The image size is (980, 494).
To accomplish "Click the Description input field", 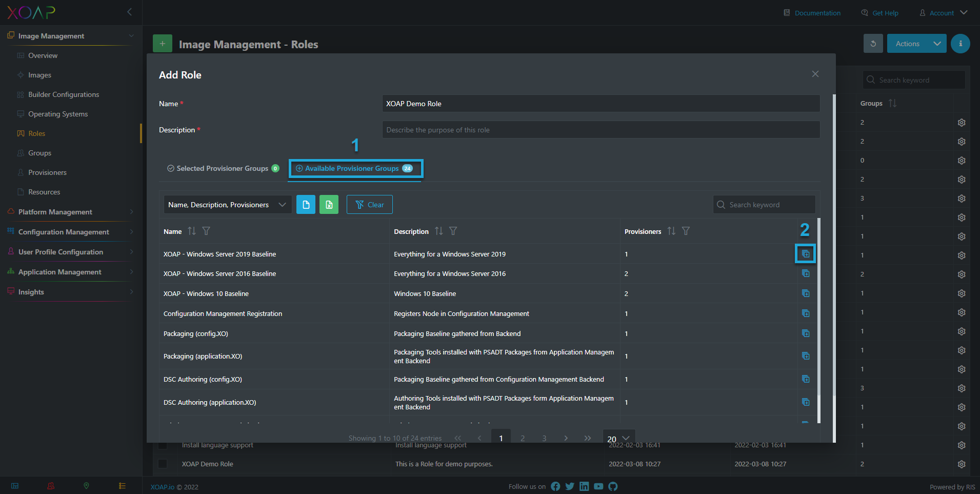I will coord(601,130).
